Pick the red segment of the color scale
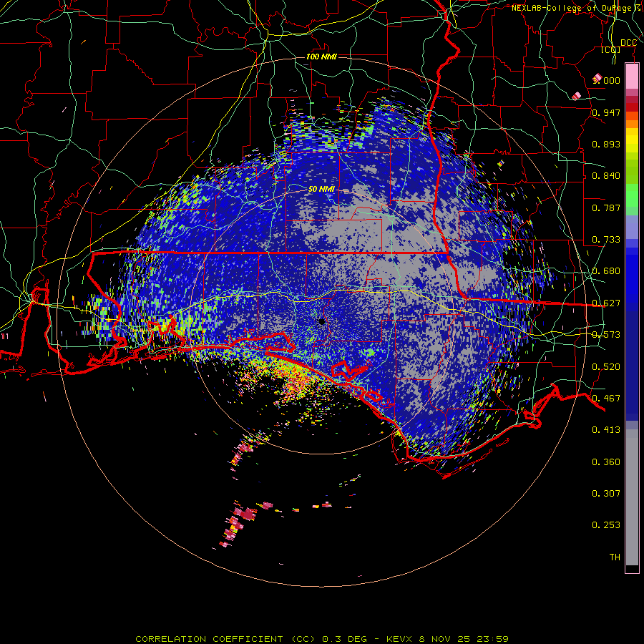644x644 pixels. [632, 107]
